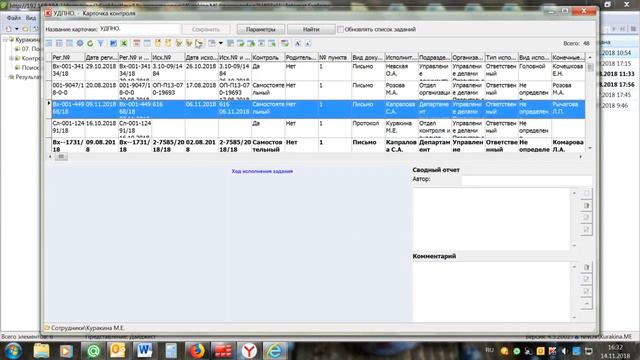Click the blue gear settings icon in toolbar
Image resolution: width=640 pixels, height=360 pixels.
click(80, 43)
